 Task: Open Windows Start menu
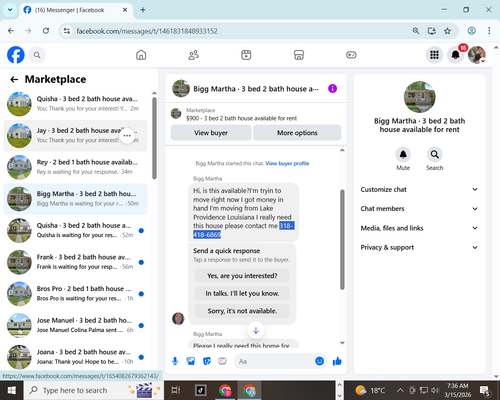point(12,390)
